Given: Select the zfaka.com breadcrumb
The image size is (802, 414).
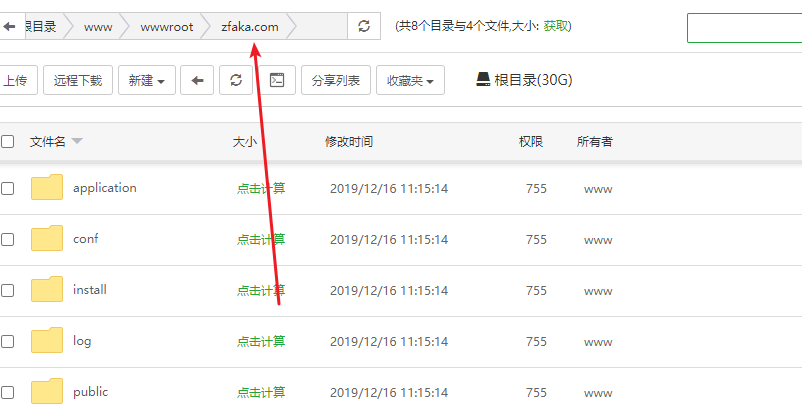Looking at the screenshot, I should pos(250,27).
